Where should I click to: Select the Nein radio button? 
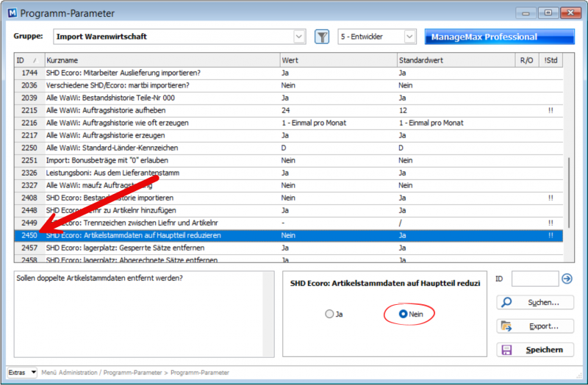pos(402,314)
